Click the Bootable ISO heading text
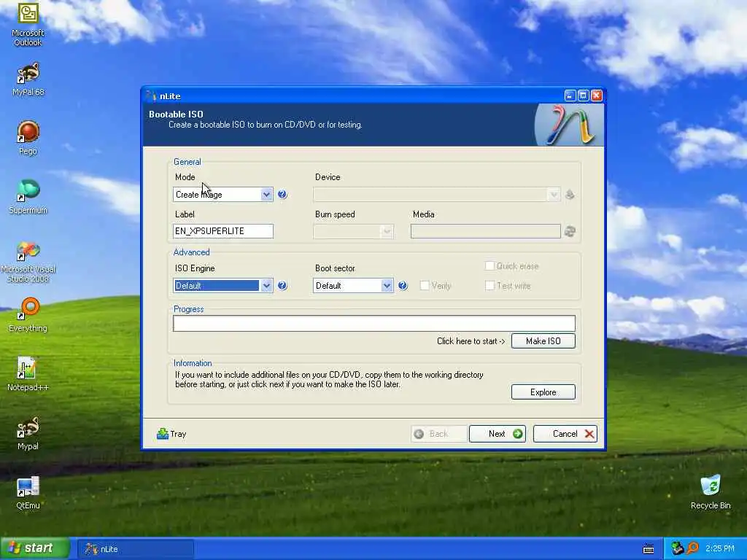 point(176,114)
